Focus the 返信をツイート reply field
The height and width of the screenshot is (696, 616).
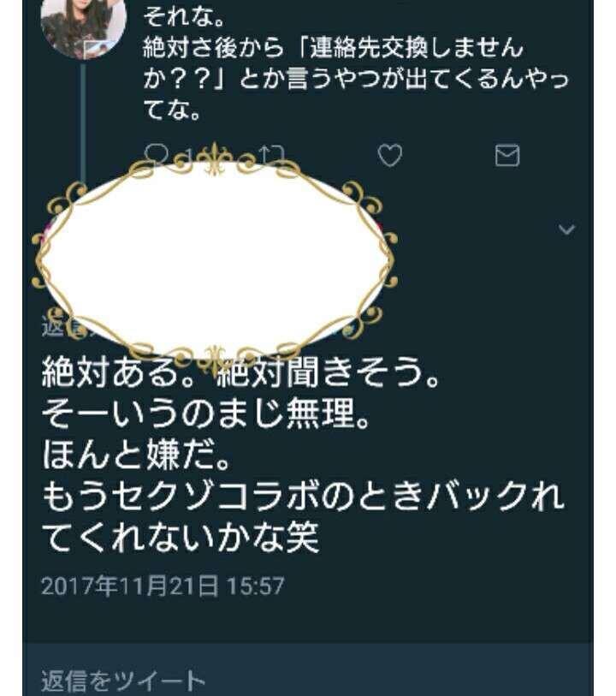click(308, 679)
